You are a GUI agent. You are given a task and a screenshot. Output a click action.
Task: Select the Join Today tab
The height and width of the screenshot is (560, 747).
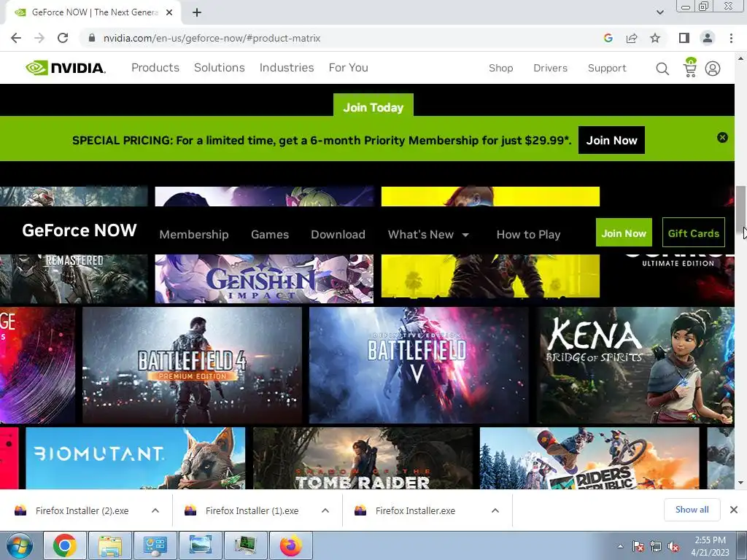(x=373, y=106)
